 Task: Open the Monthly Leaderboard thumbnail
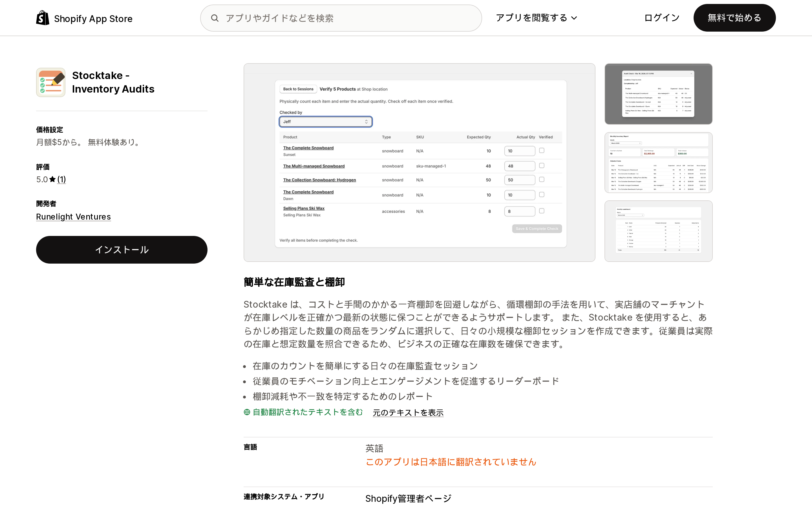[658, 231]
